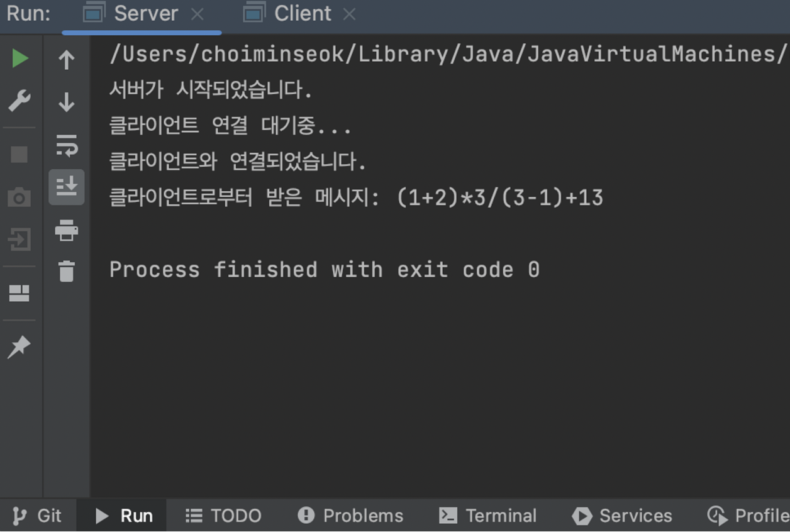
Task: Open the Terminal tool window
Action: tap(488, 516)
